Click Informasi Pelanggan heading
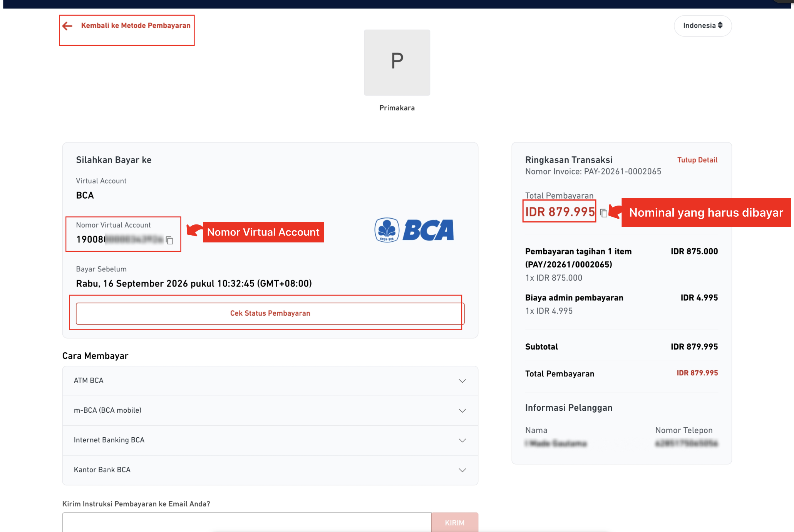 click(x=568, y=408)
